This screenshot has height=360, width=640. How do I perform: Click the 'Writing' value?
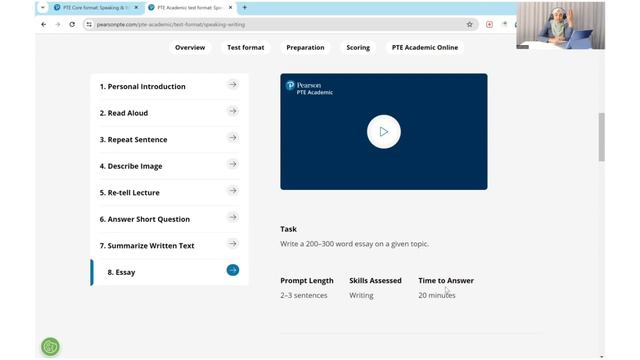point(361,296)
